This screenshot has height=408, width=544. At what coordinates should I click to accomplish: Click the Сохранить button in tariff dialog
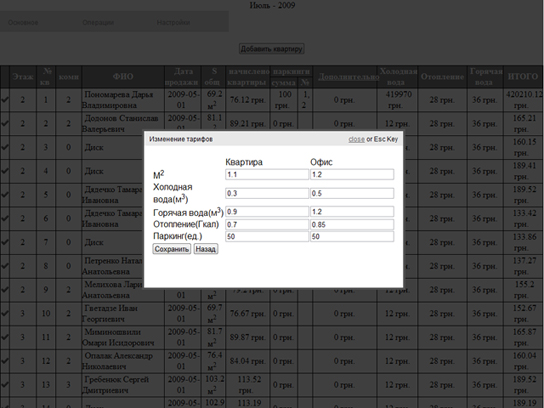pos(172,249)
